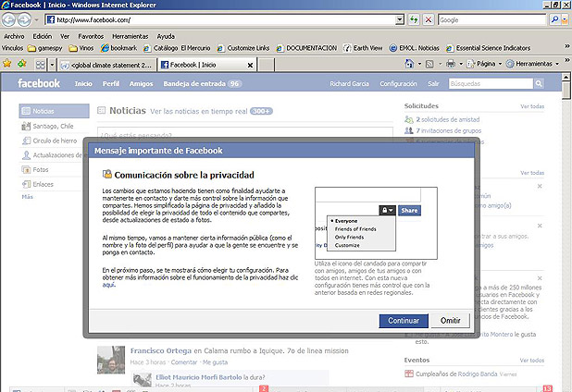
Task: Click the Continuar button
Action: tap(403, 320)
